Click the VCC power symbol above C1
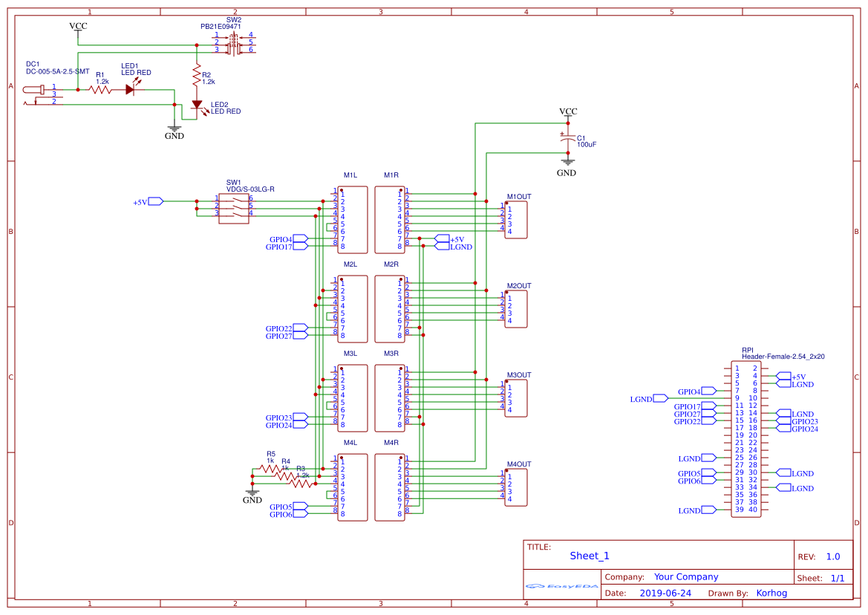868x615 pixels. tap(567, 111)
